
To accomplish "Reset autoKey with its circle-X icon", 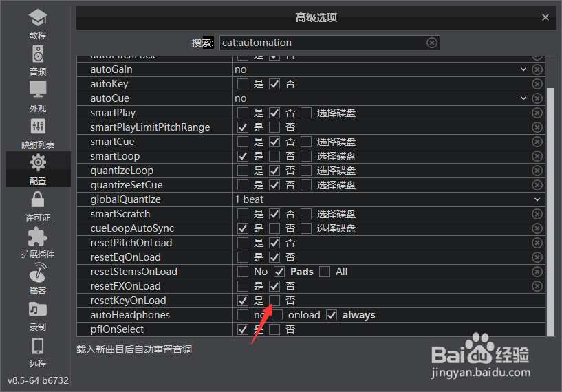I will [537, 84].
